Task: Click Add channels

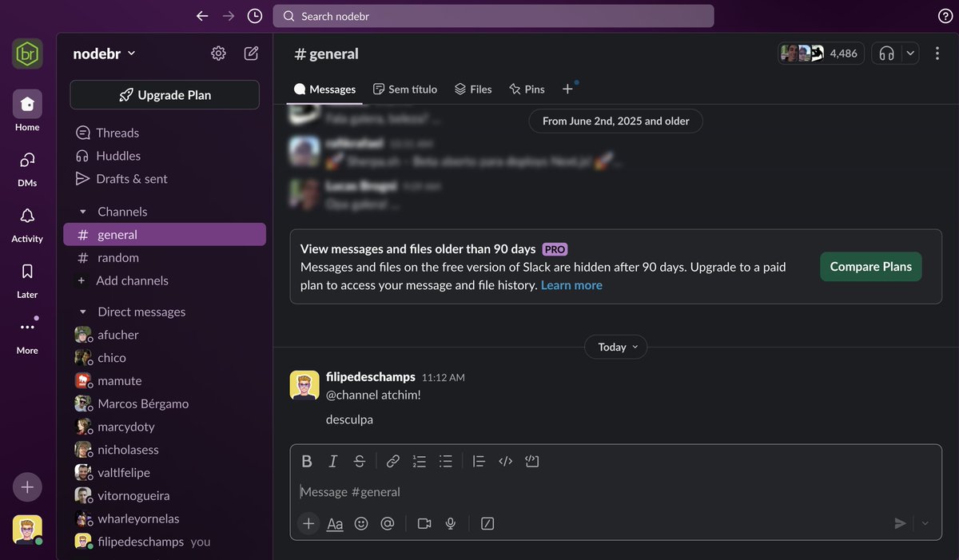Action: pos(165,280)
